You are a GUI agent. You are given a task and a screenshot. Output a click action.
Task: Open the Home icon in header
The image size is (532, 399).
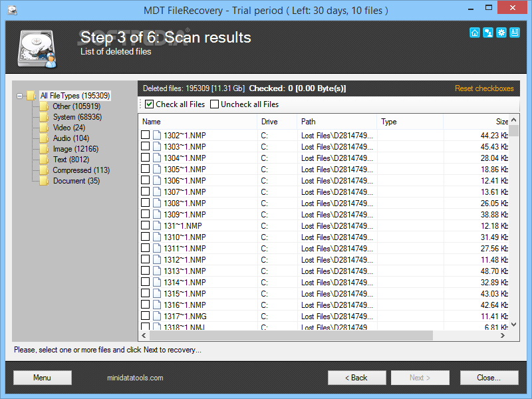(475, 33)
